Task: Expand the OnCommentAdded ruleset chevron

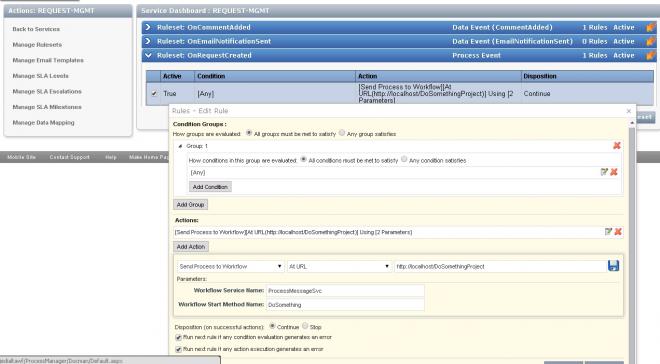Action: [x=148, y=27]
